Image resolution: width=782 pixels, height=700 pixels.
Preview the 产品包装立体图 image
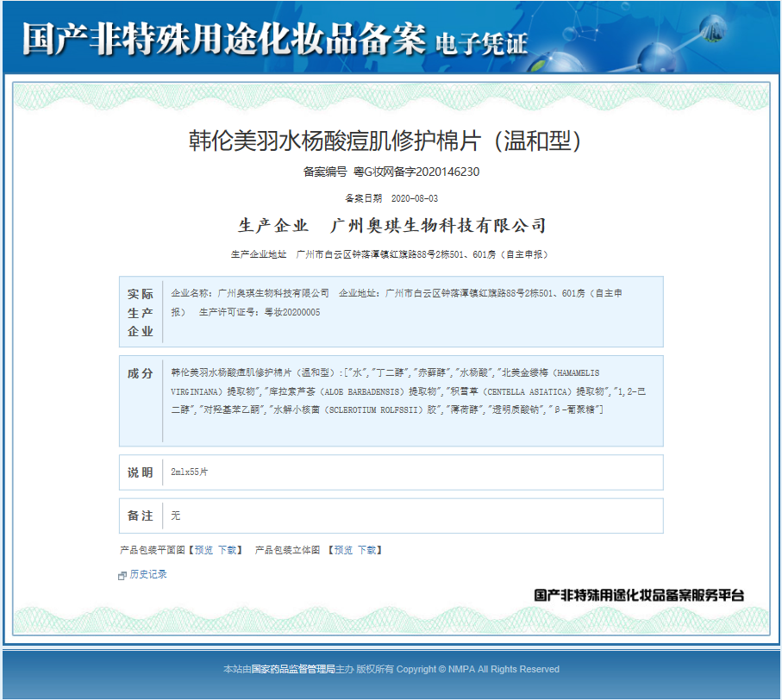[343, 550]
